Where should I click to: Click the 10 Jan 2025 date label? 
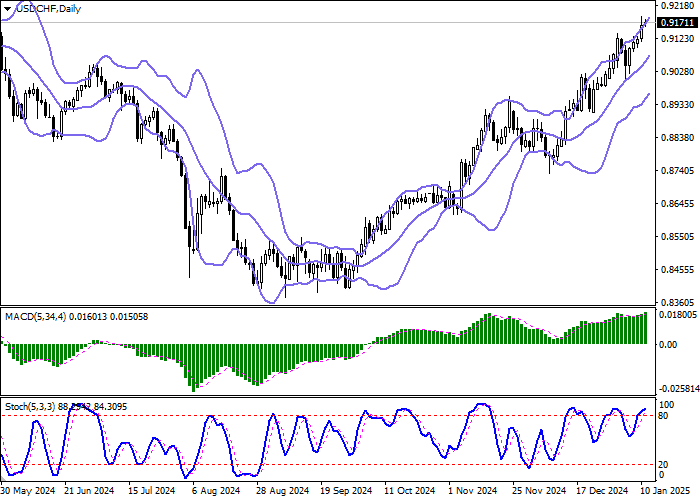point(663,492)
